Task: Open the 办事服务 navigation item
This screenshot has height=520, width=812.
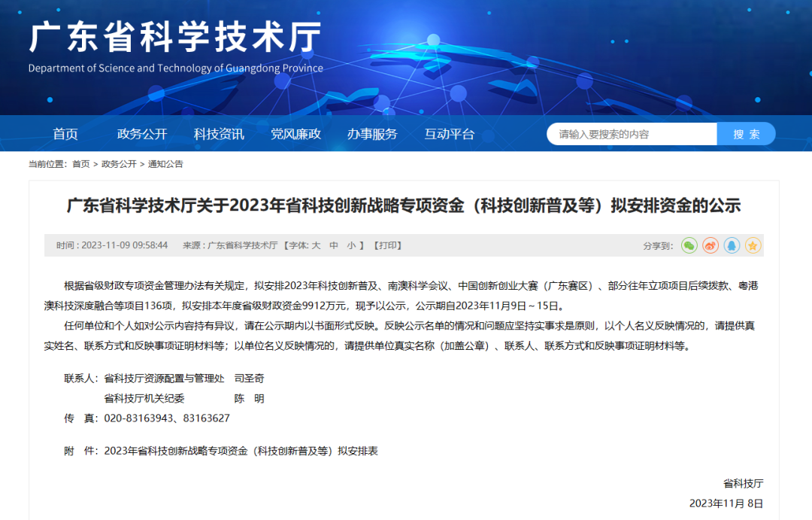Action: (x=372, y=134)
